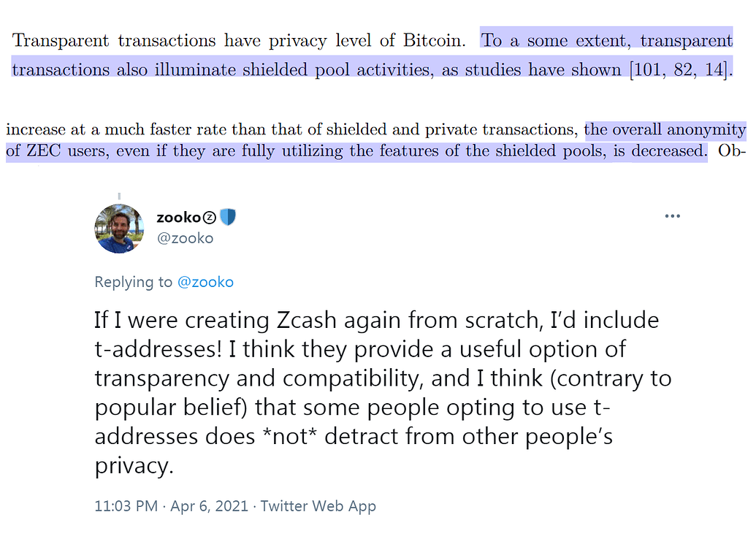Image resolution: width=756 pixels, height=539 pixels.
Task: Click zooko's profile avatar photo
Action: tap(119, 229)
